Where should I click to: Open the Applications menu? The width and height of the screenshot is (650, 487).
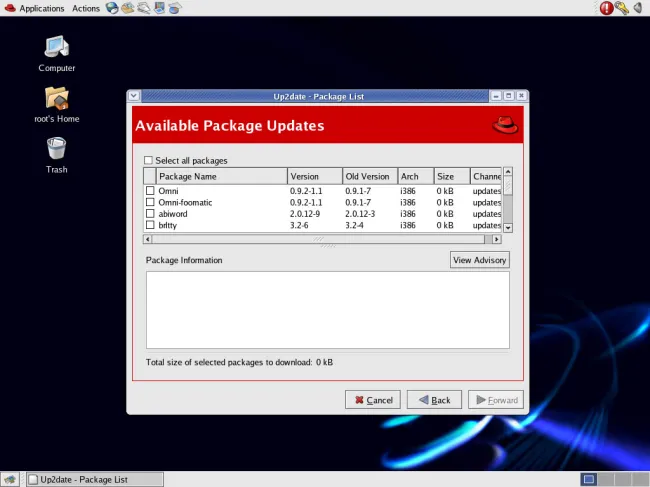[x=41, y=8]
